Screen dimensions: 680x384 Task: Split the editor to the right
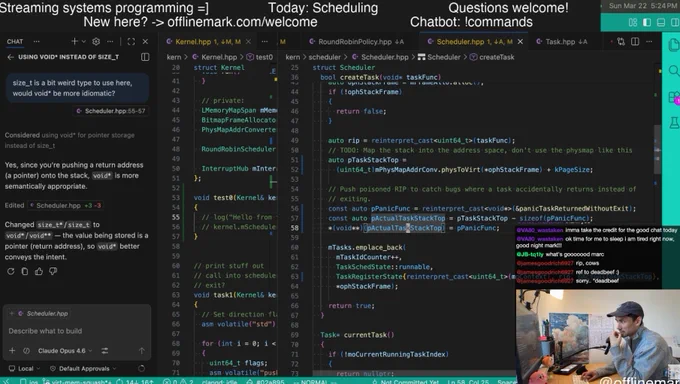tap(635, 42)
